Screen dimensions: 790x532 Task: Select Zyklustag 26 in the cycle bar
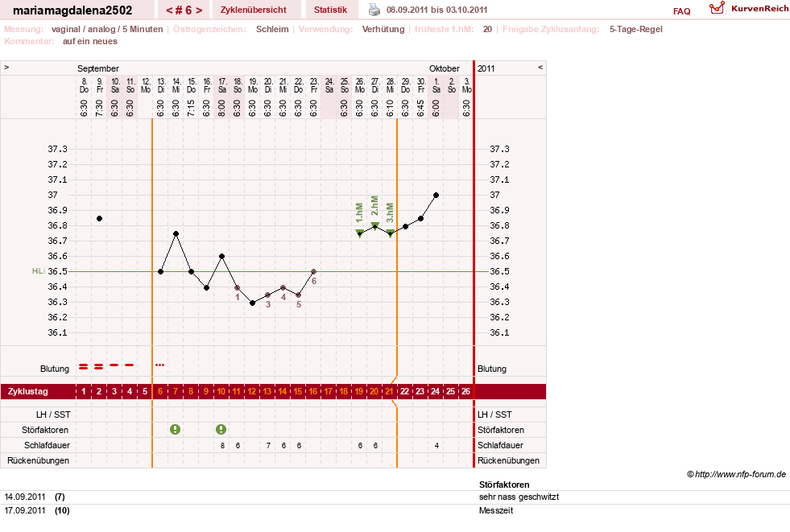pyautogui.click(x=466, y=392)
